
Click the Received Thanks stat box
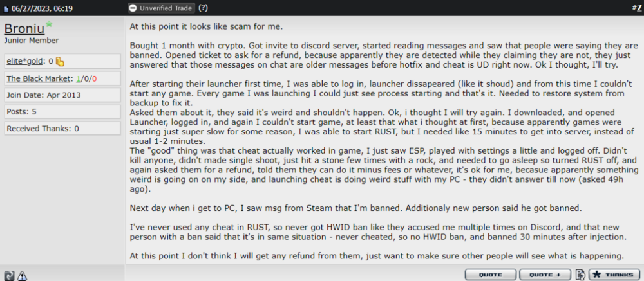[62, 129]
